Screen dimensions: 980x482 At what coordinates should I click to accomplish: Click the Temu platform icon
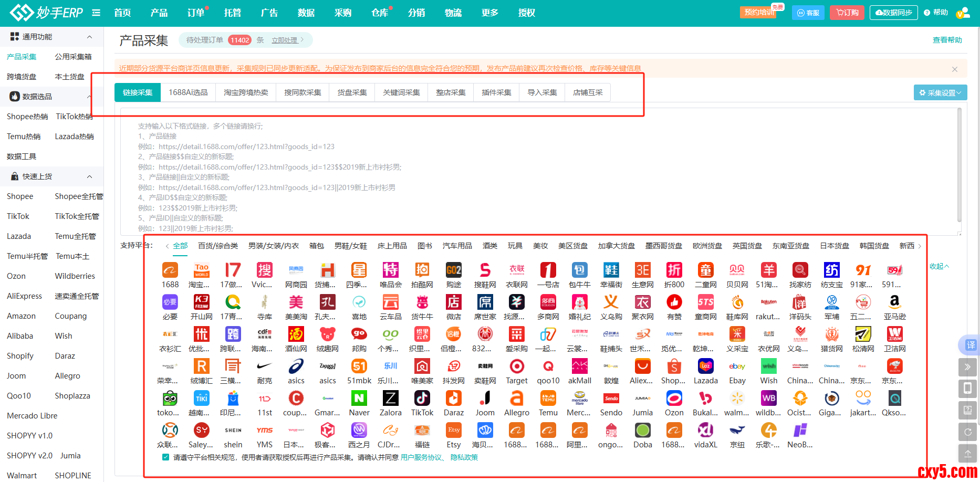click(548, 399)
